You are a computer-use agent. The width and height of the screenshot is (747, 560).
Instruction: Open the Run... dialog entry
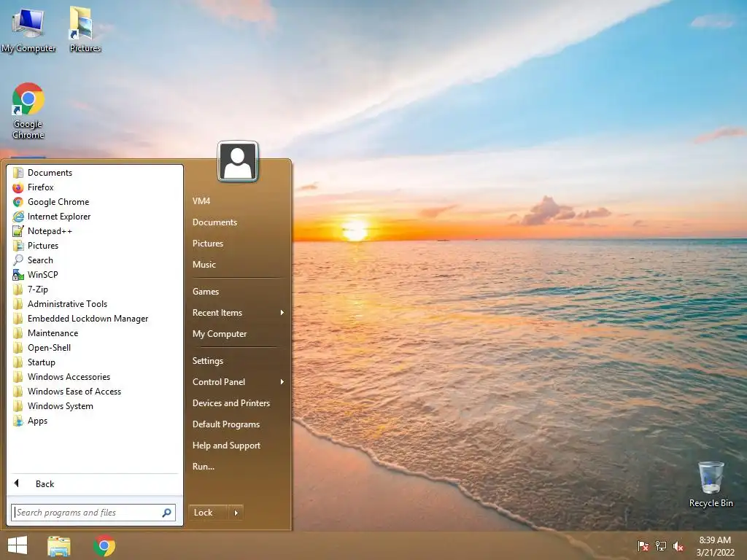click(203, 467)
